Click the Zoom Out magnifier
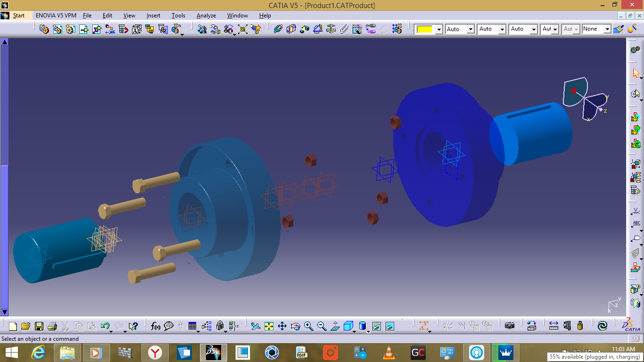Viewport: 644px width, 362px height. [322, 326]
